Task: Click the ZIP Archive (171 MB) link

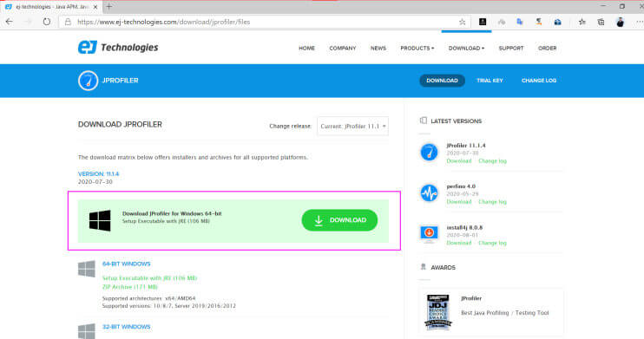Action: click(130, 287)
